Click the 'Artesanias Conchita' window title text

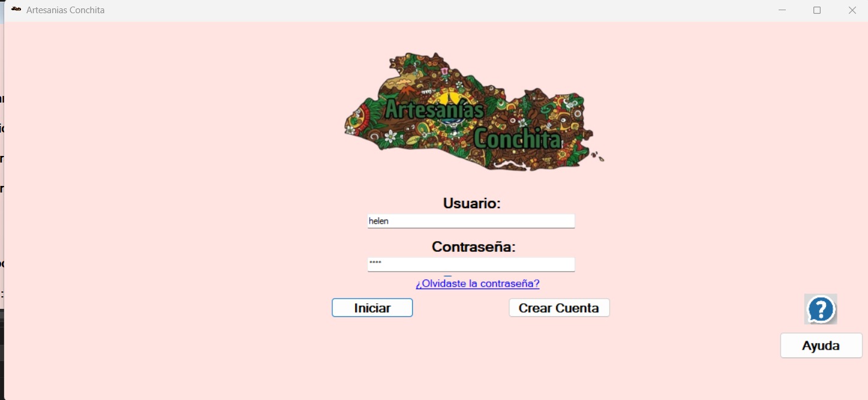(65, 10)
